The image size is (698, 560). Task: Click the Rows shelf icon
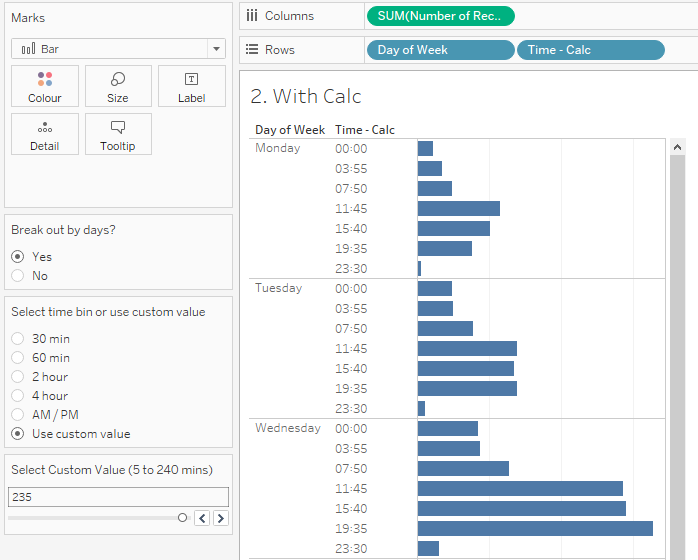click(x=252, y=50)
